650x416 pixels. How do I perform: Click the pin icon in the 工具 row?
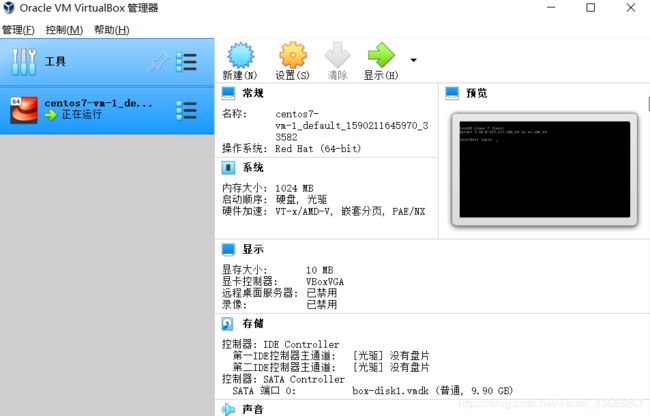coord(160,62)
